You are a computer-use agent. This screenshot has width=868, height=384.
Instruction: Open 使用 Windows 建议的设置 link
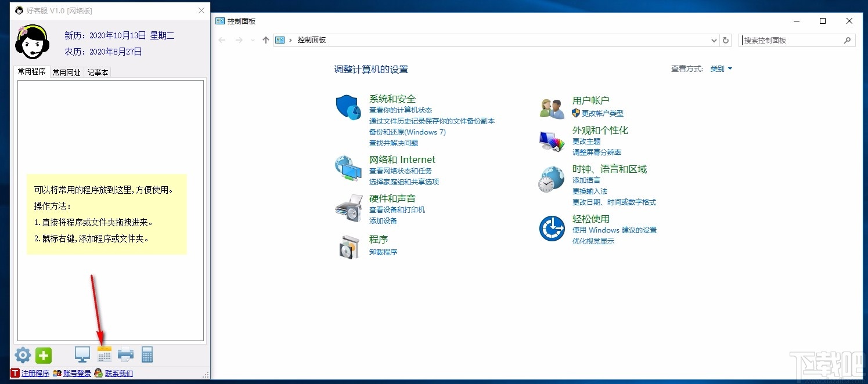click(x=615, y=230)
